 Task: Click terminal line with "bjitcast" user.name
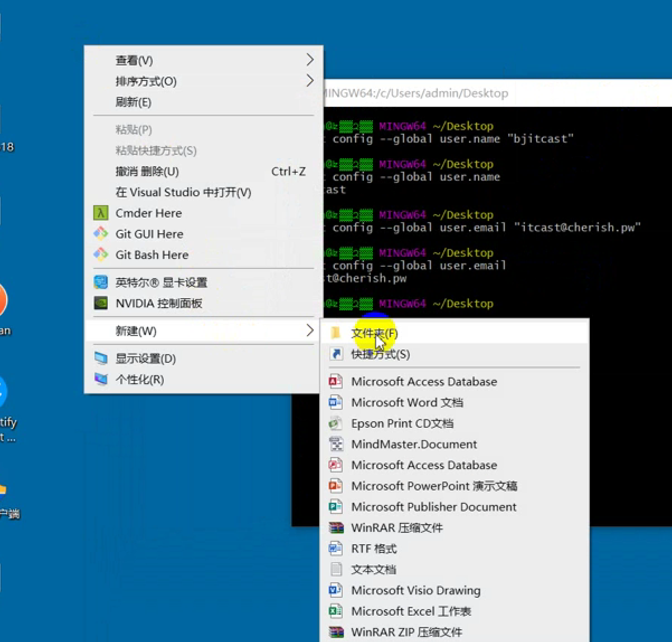click(x=449, y=139)
